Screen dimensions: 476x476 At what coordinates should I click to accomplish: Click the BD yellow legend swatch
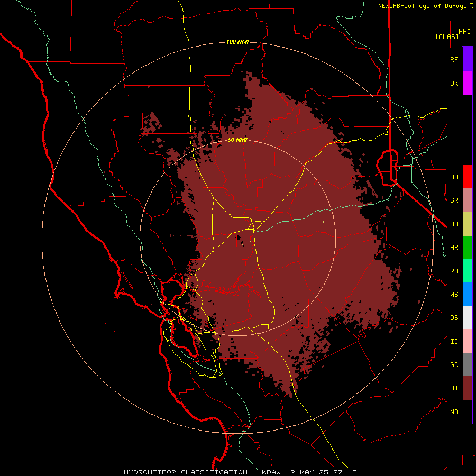pyautogui.click(x=467, y=224)
